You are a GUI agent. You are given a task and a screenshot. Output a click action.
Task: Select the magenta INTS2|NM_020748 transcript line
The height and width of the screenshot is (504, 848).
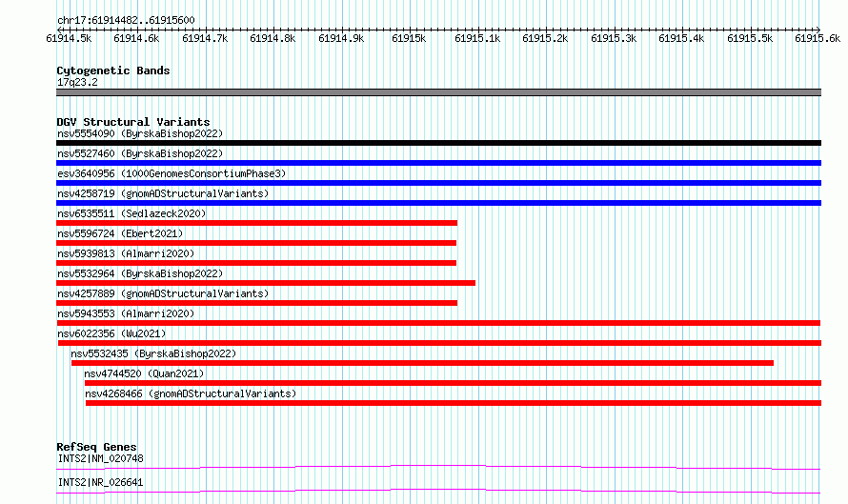438,467
